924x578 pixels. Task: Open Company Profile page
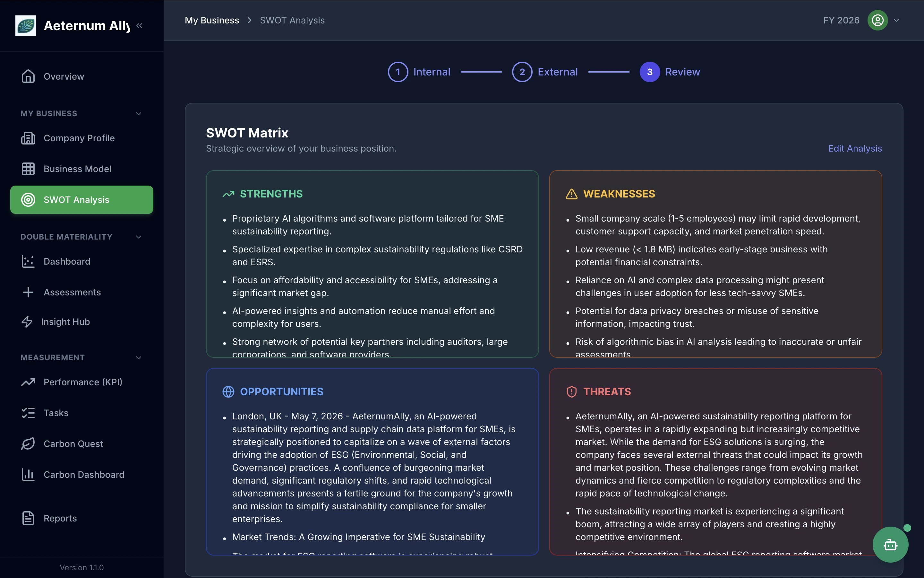pos(82,138)
